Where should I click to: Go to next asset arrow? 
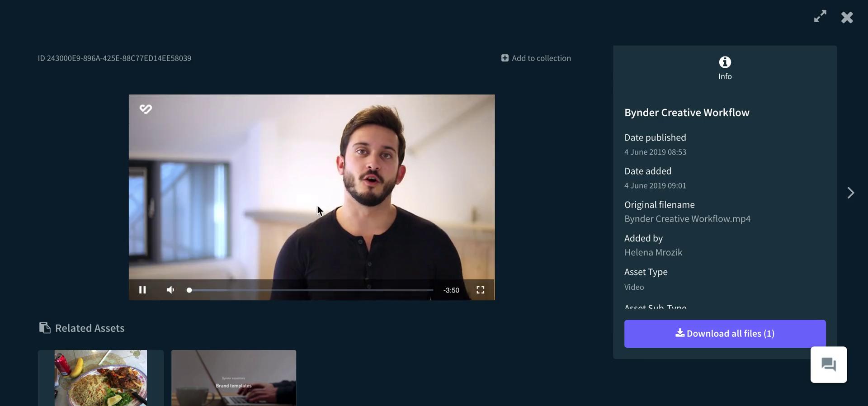(x=850, y=193)
